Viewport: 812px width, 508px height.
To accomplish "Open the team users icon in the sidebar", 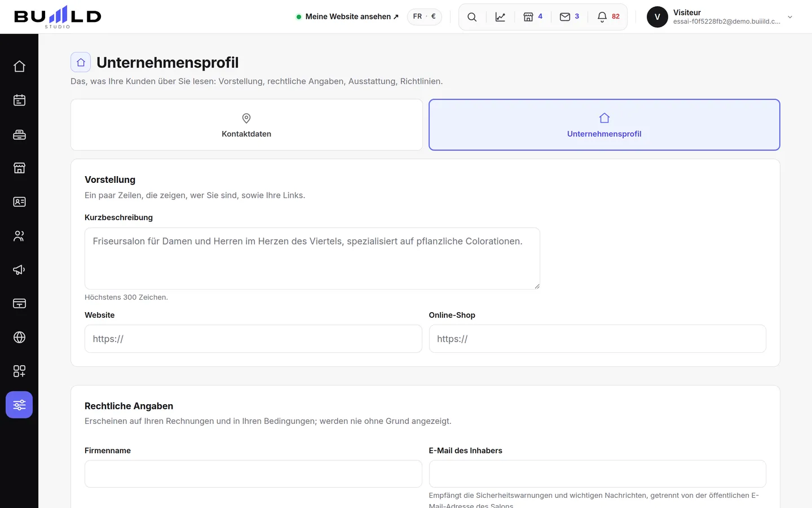I will [x=19, y=235].
